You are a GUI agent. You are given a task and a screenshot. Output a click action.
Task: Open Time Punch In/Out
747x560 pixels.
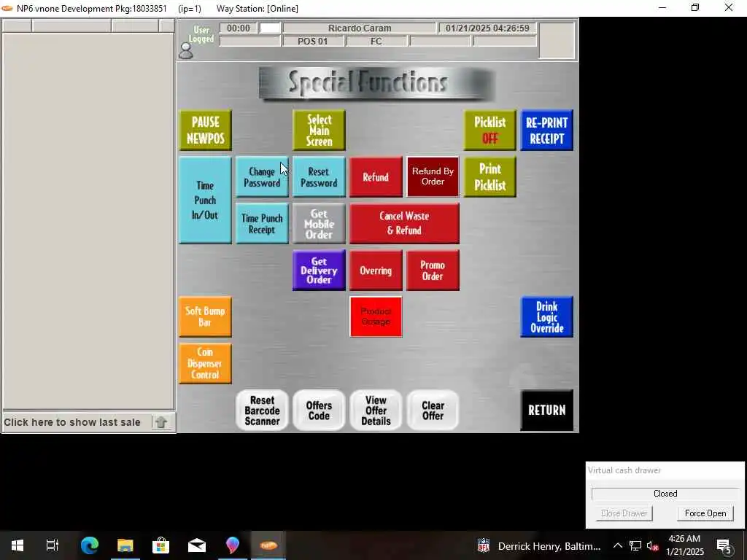tap(205, 200)
